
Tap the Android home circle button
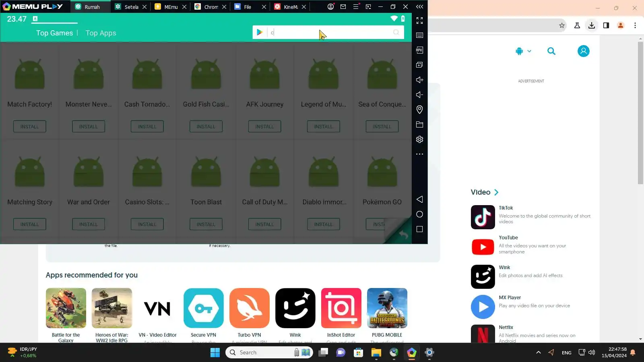[x=419, y=214]
